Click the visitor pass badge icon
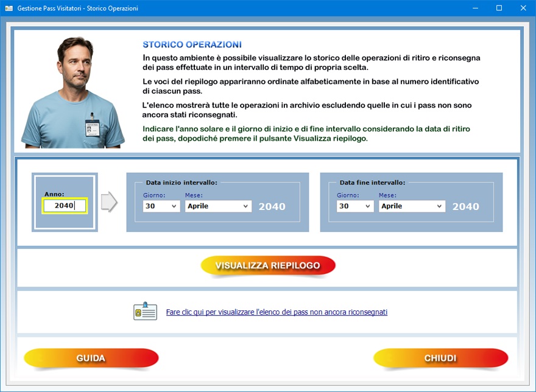536x392 pixels. coord(145,311)
